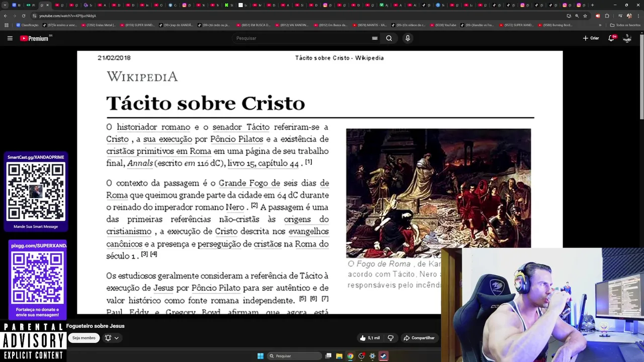Open bookmark (8912) VAI XANDIN
Image resolution: width=644 pixels, height=362 pixels.
click(x=292, y=25)
